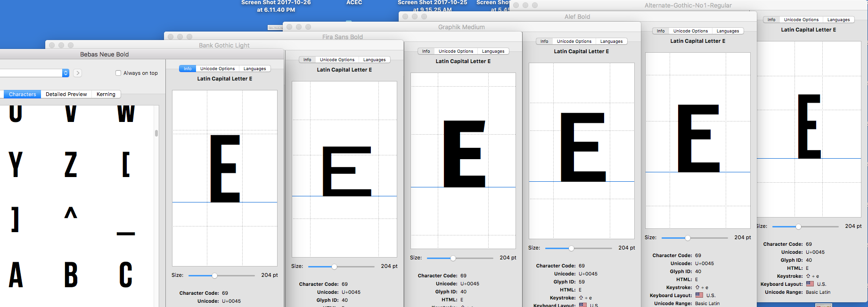Image resolution: width=868 pixels, height=307 pixels.
Task: Click the U.S. flag icon in Alternate-Gothic-No1-Regular window
Action: [x=810, y=284]
